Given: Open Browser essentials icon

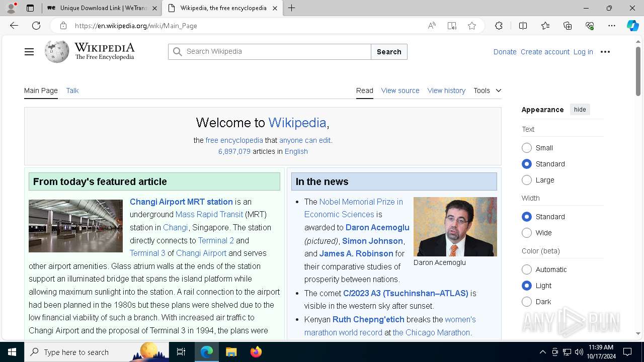Looking at the screenshot, I should [x=590, y=26].
